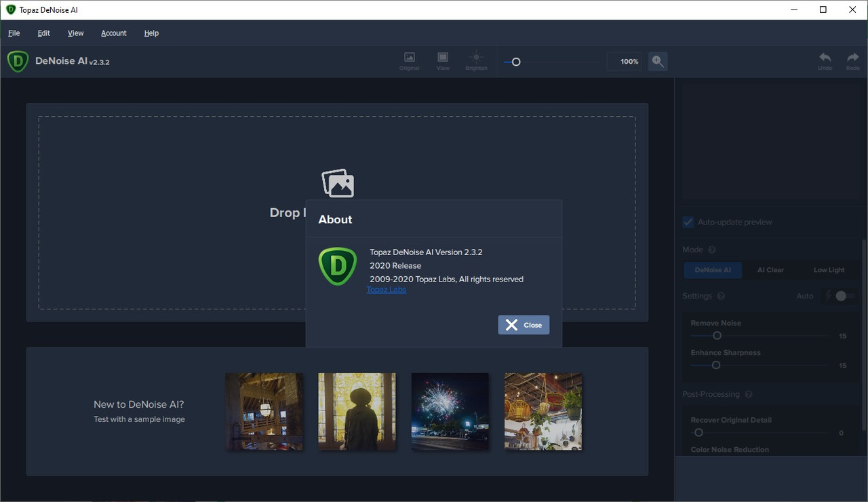This screenshot has width=868, height=502.
Task: Click the '2020 Release' text
Action: coord(395,266)
